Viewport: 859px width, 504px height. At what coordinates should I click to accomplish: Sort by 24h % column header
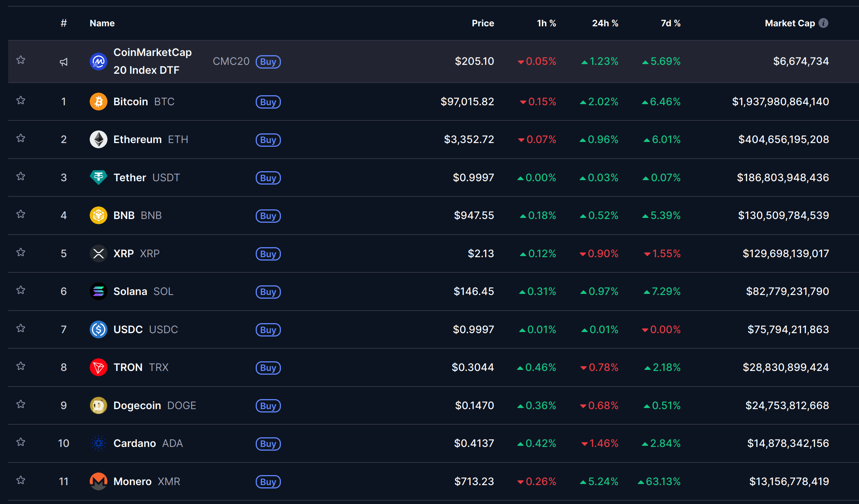coord(605,23)
